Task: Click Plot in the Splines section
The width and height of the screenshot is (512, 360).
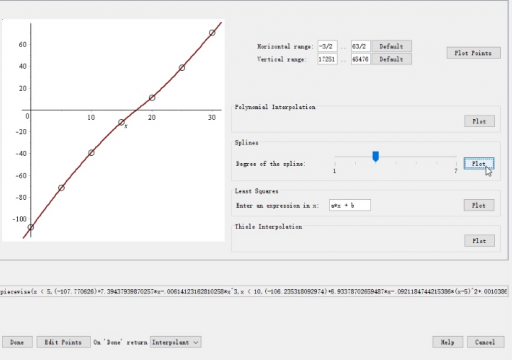Action: coord(479,163)
